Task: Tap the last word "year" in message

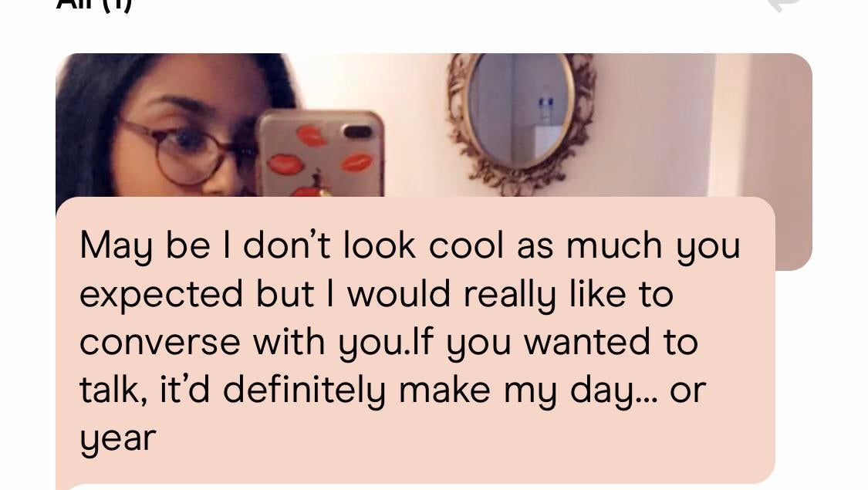Action: [117, 439]
